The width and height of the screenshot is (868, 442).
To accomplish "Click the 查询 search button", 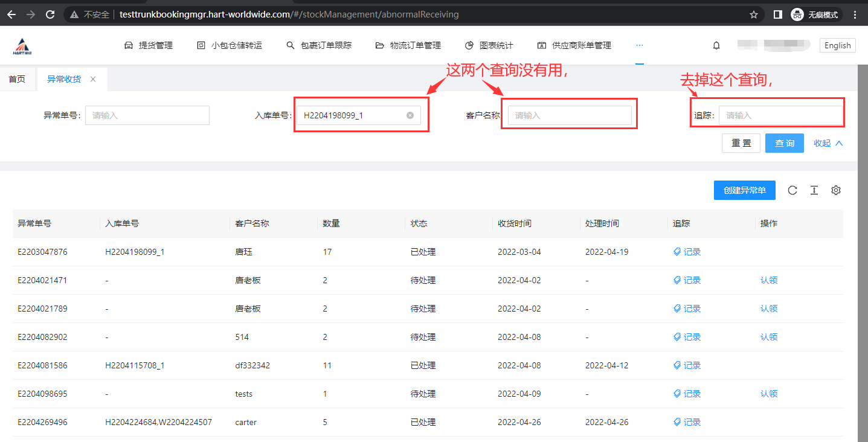I will click(784, 143).
